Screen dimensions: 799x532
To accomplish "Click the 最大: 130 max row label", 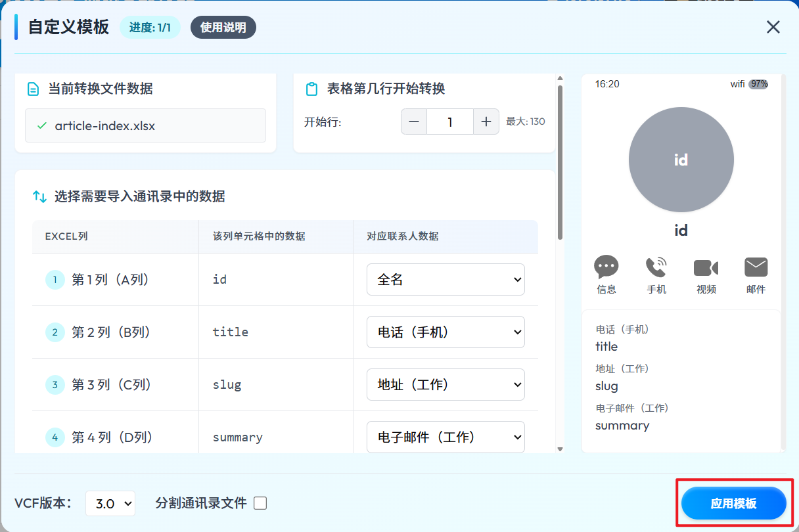I will point(526,122).
